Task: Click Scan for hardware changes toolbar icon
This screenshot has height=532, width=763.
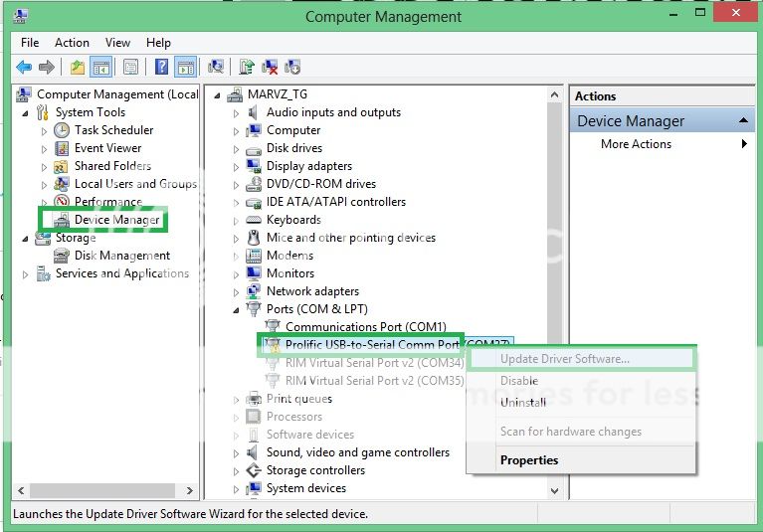Action: click(216, 67)
